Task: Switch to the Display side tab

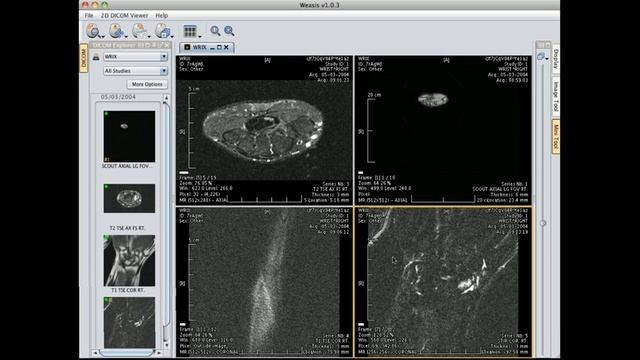Action: click(x=556, y=59)
